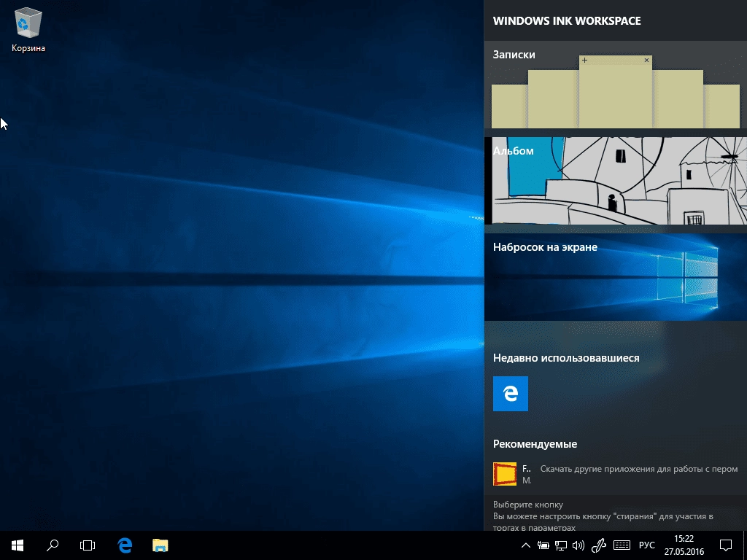Show hidden system tray icons chevron
This screenshot has height=560, width=747.
tap(525, 545)
